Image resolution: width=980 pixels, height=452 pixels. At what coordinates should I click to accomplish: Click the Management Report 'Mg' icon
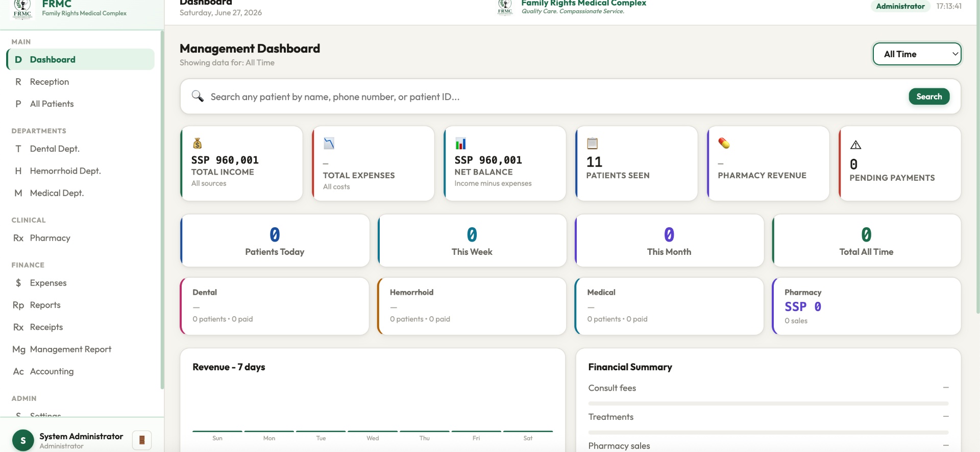tap(19, 349)
